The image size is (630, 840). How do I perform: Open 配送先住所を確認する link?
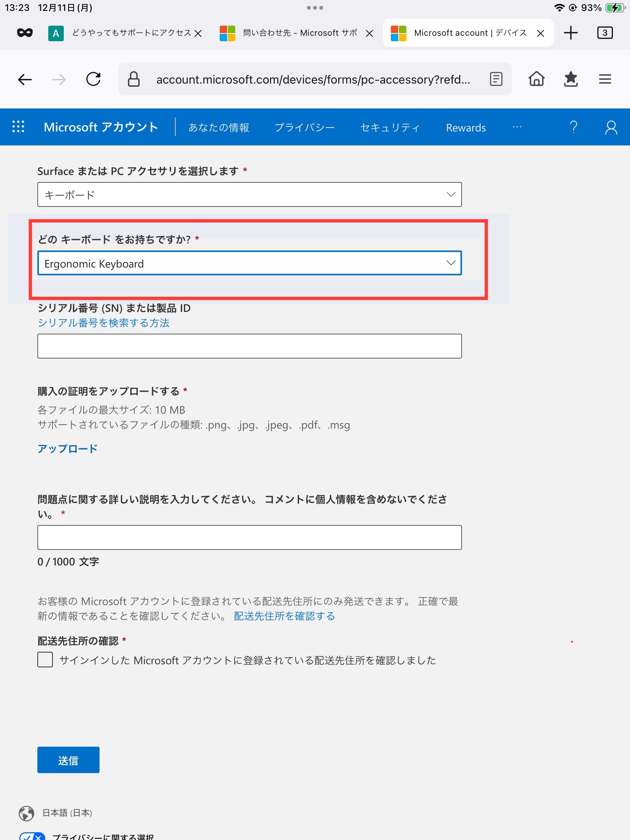click(284, 616)
